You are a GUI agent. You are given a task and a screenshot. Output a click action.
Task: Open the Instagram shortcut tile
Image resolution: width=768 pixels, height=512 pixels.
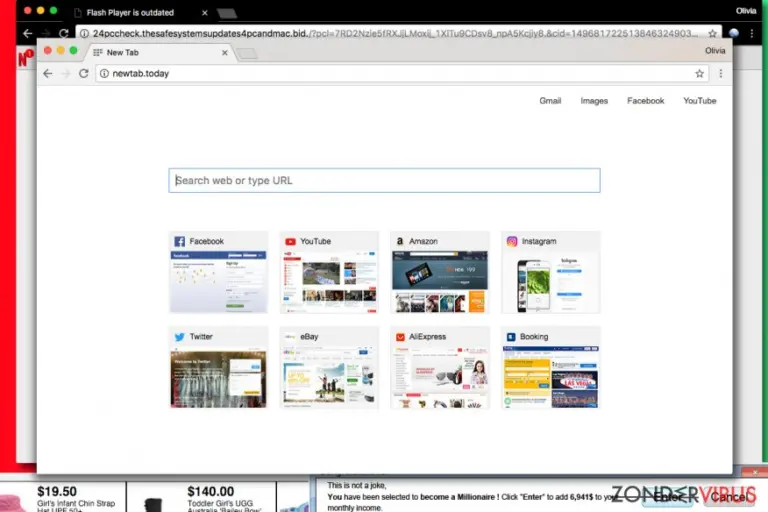coord(551,272)
